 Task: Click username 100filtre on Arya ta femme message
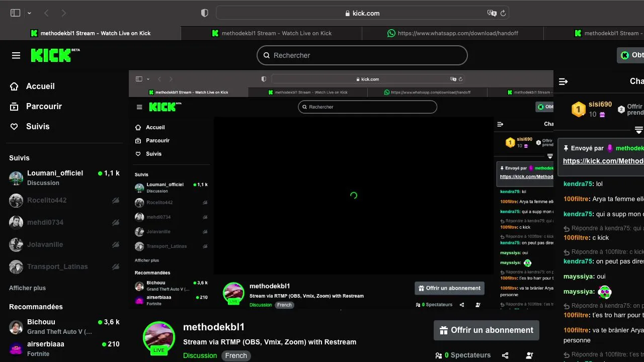[x=576, y=199]
